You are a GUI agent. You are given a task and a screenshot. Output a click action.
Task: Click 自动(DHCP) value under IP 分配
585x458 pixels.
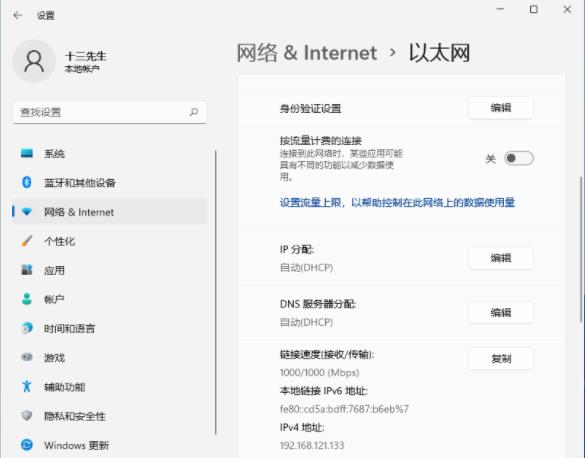306,267
